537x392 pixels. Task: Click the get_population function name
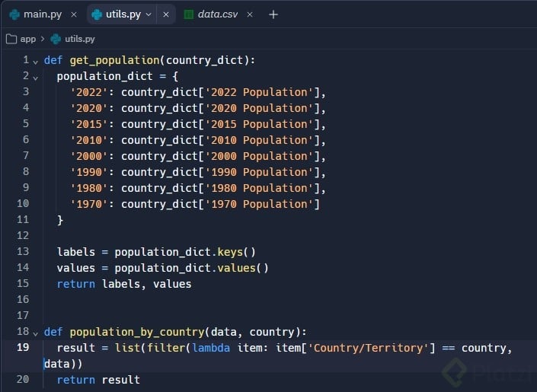[115, 60]
